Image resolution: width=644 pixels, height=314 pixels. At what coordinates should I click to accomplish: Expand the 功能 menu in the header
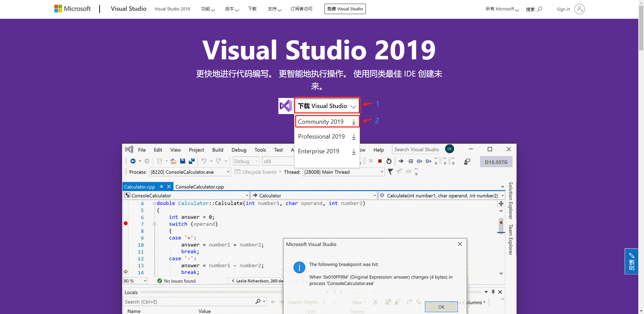(208, 9)
